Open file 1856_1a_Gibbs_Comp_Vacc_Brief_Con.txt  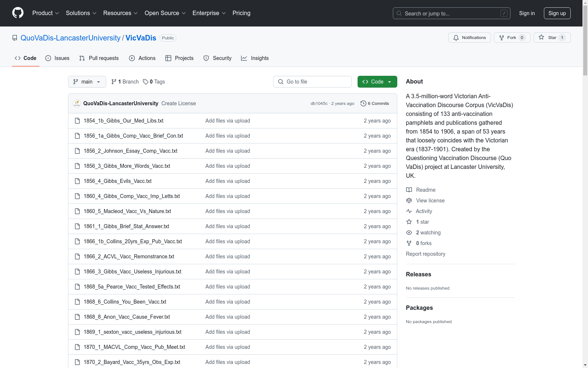coord(133,136)
